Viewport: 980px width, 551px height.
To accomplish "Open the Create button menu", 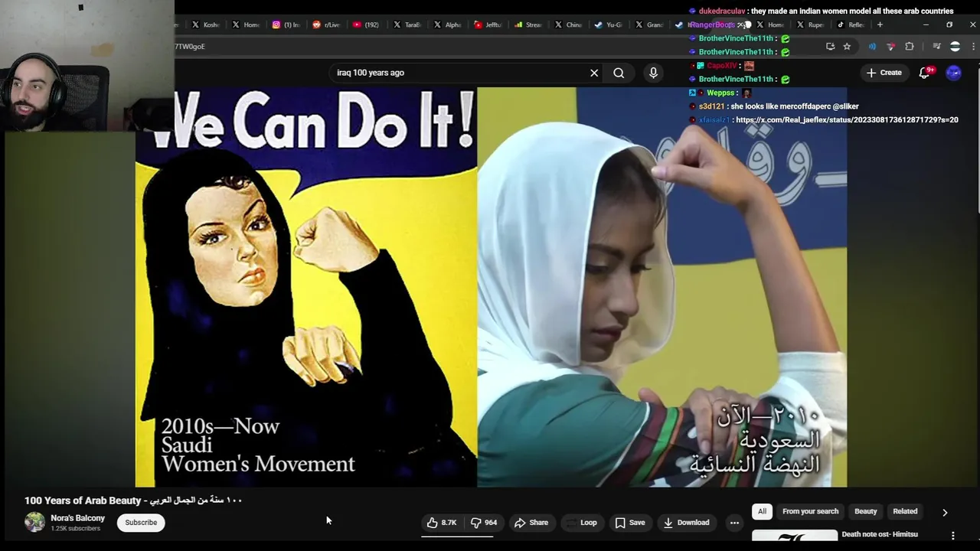I will 884,73.
